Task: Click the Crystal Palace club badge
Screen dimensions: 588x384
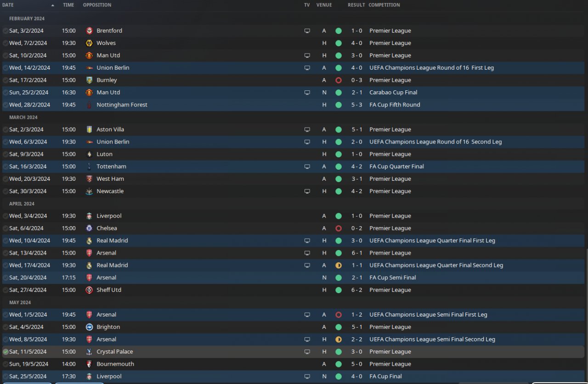Action: click(90, 352)
